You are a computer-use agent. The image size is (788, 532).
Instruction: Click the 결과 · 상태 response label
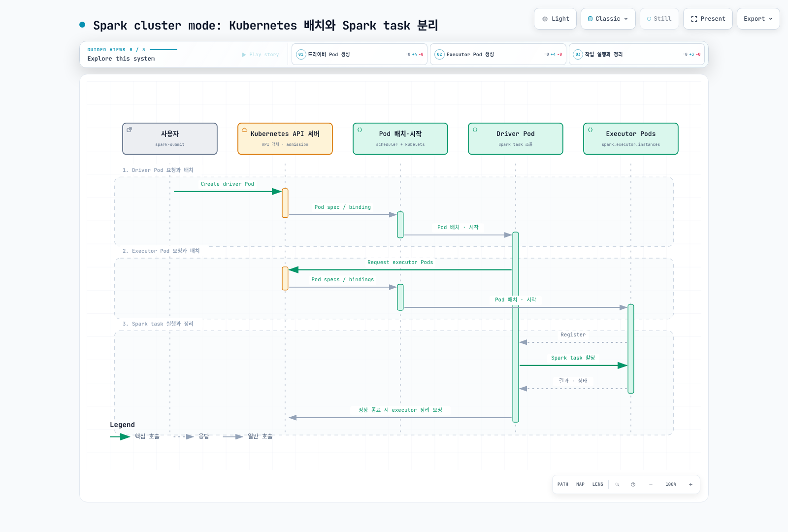[x=573, y=381]
